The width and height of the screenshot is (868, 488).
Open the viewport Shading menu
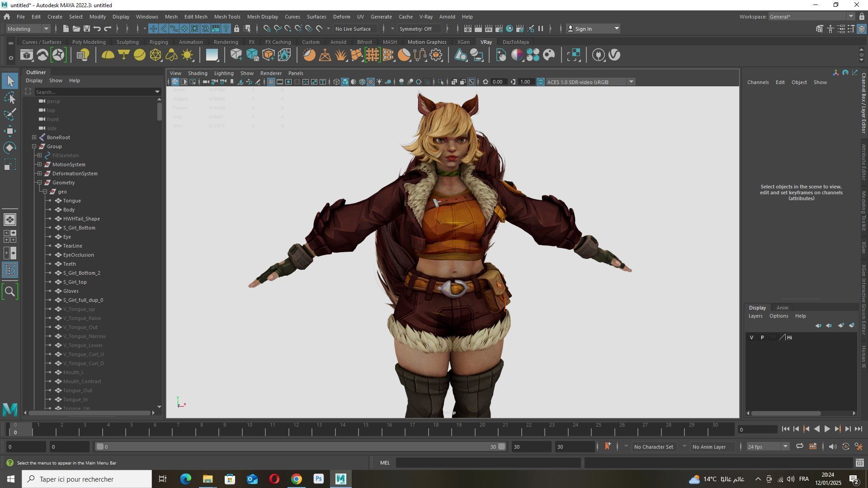(x=198, y=73)
